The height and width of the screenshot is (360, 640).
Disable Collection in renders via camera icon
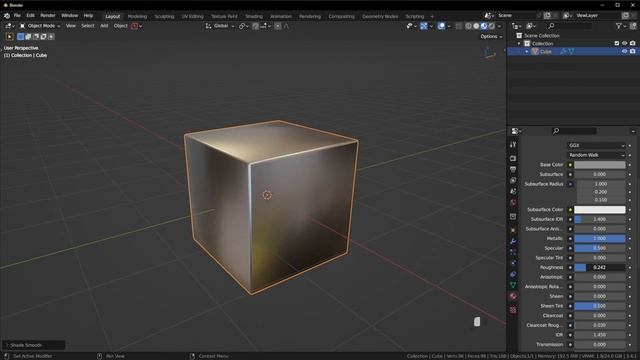[633, 44]
